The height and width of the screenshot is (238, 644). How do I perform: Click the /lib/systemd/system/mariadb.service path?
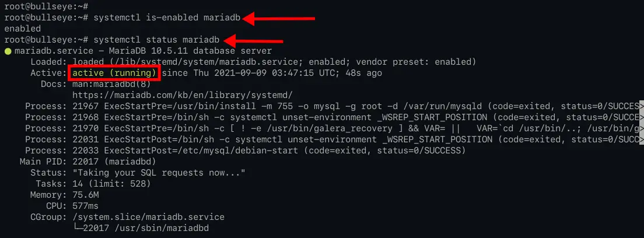(x=204, y=62)
